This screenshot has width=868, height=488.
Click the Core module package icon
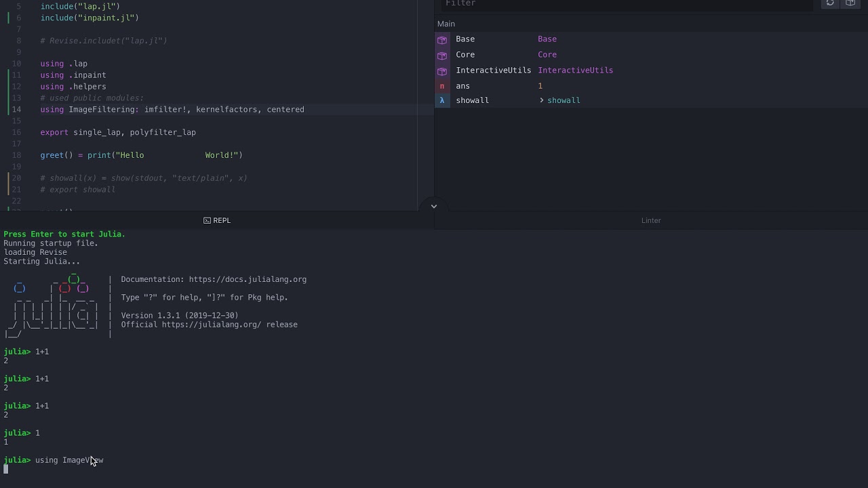pos(442,55)
